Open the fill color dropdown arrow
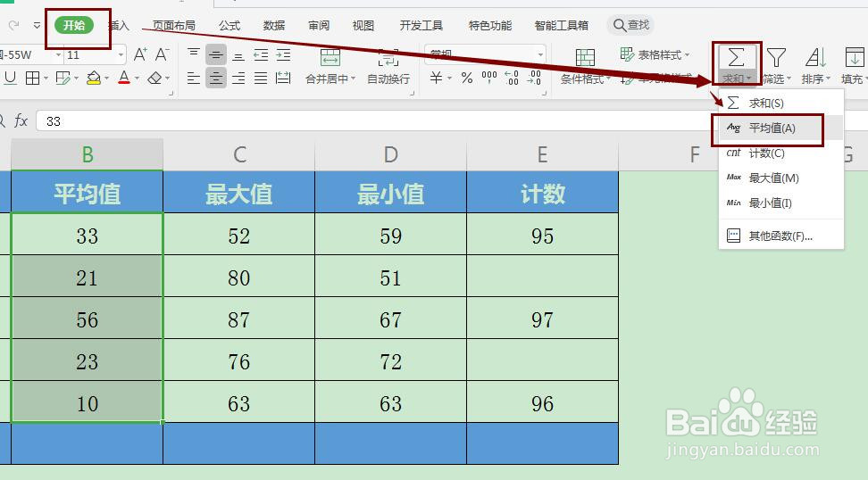Image resolution: width=868 pixels, height=480 pixels. [106, 79]
